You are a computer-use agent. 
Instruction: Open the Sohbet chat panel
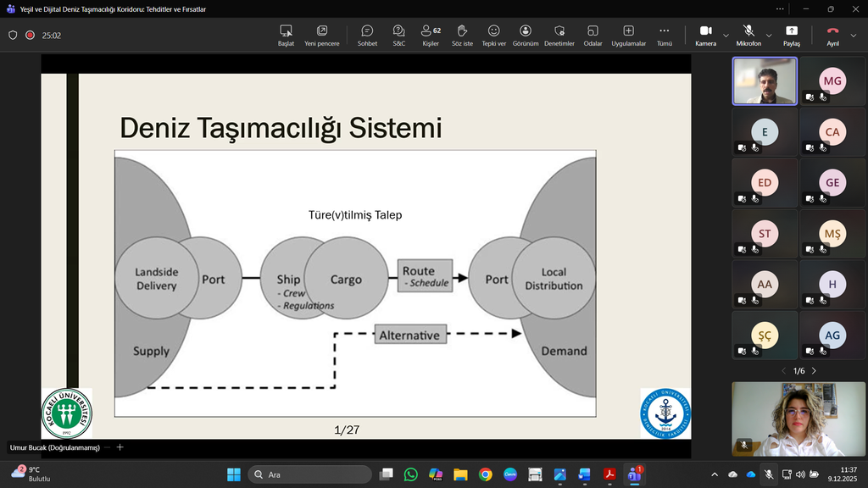[x=367, y=35]
